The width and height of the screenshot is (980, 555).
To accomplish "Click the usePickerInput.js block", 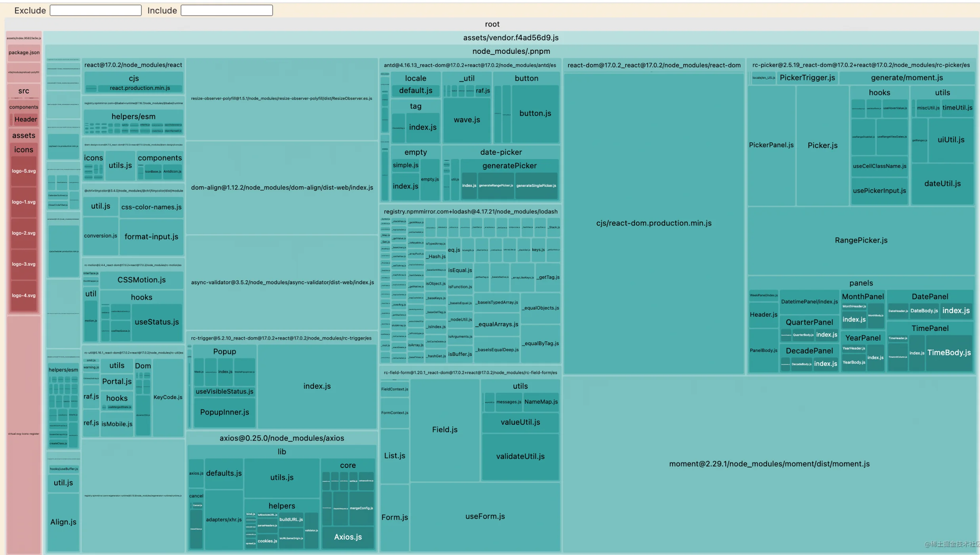I will point(879,191).
